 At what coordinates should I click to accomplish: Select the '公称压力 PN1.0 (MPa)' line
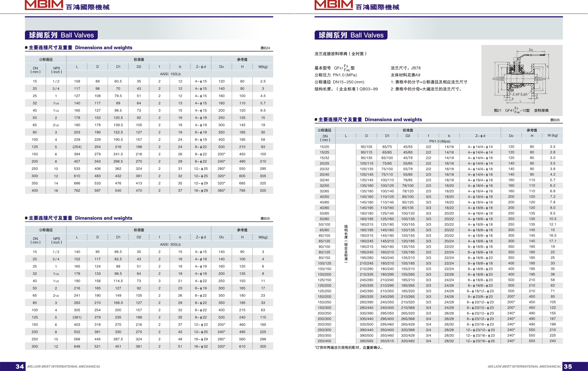point(336,75)
